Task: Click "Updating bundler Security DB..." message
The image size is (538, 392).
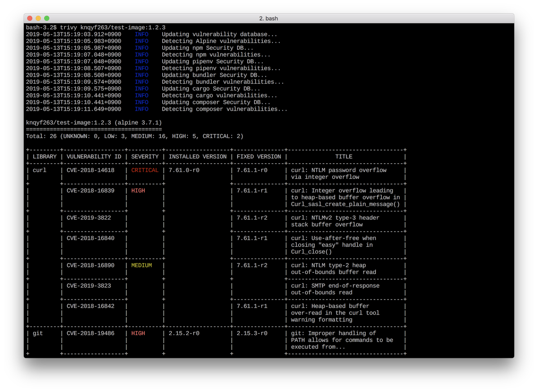Action: pyautogui.click(x=215, y=75)
